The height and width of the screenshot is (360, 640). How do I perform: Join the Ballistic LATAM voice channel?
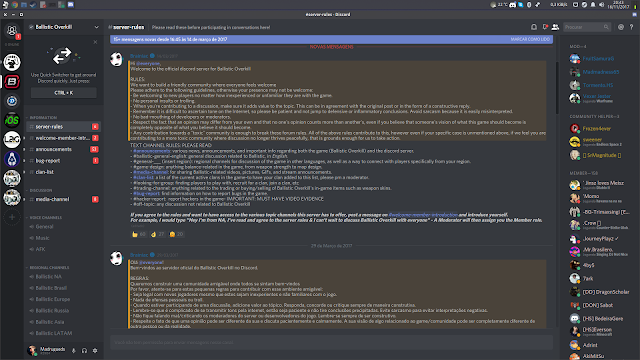pos(63,333)
